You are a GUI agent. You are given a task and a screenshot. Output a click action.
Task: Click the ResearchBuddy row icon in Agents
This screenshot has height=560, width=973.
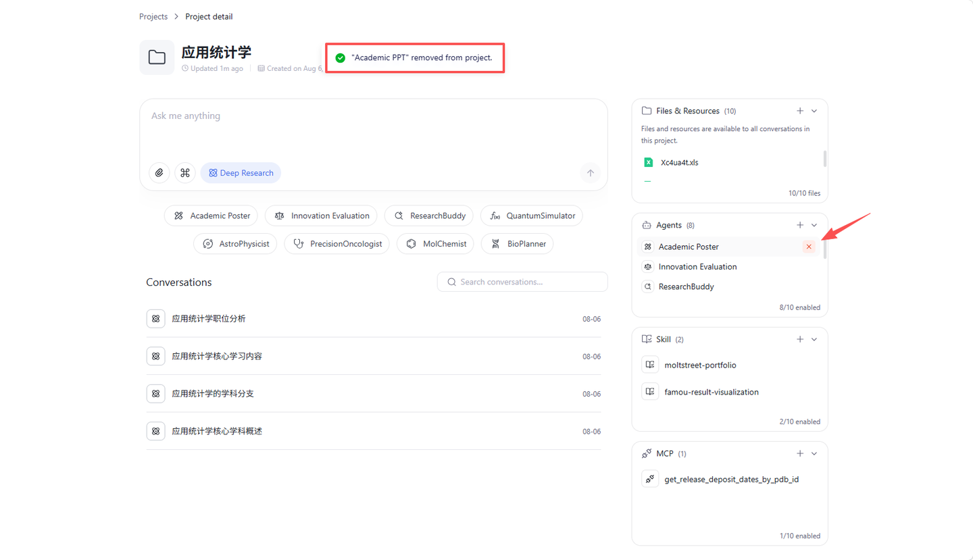647,286
